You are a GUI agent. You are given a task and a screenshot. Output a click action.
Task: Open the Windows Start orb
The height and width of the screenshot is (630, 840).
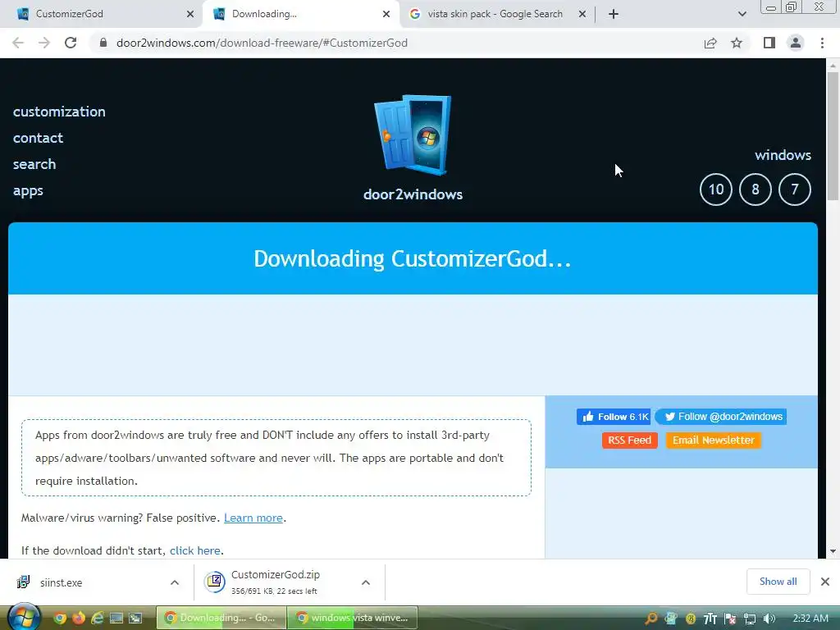click(x=25, y=617)
